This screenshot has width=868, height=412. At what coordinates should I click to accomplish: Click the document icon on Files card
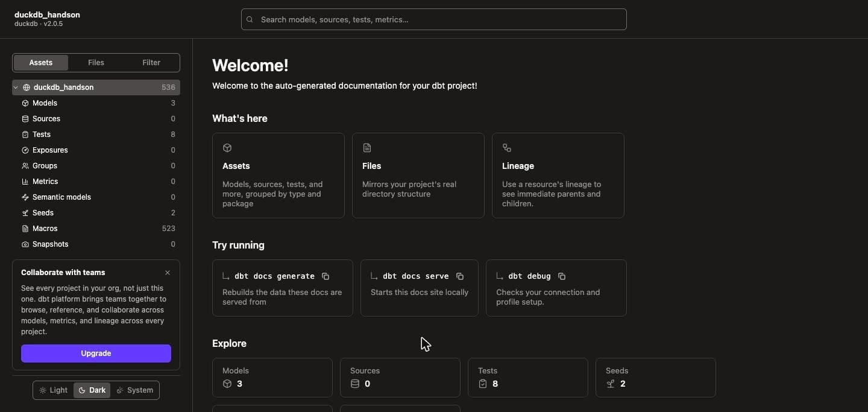tap(367, 148)
